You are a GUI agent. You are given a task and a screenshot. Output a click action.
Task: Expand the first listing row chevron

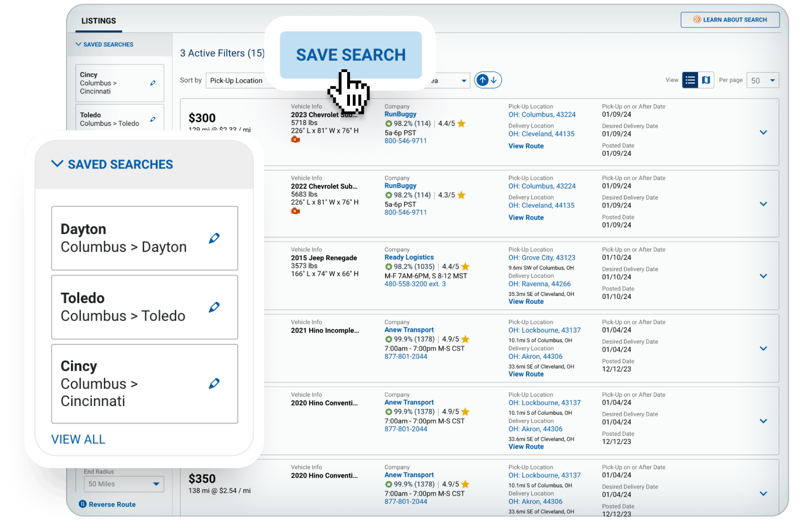coord(763,133)
